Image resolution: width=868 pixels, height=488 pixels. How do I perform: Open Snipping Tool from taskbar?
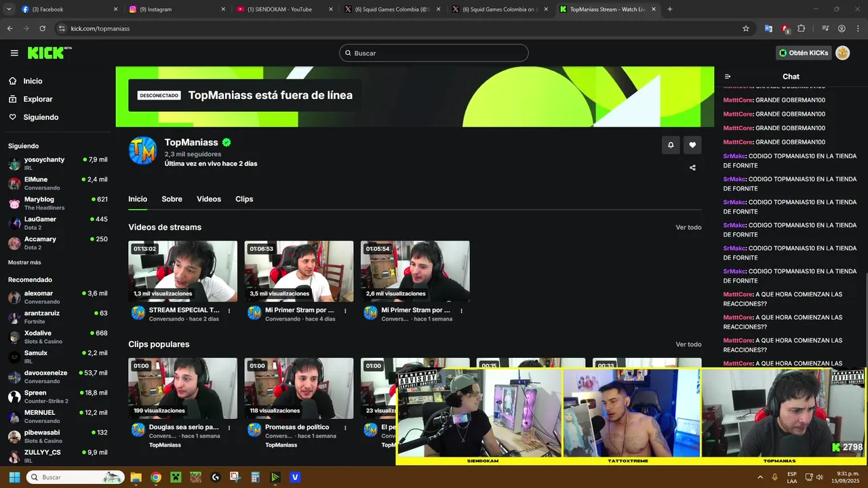tap(235, 477)
